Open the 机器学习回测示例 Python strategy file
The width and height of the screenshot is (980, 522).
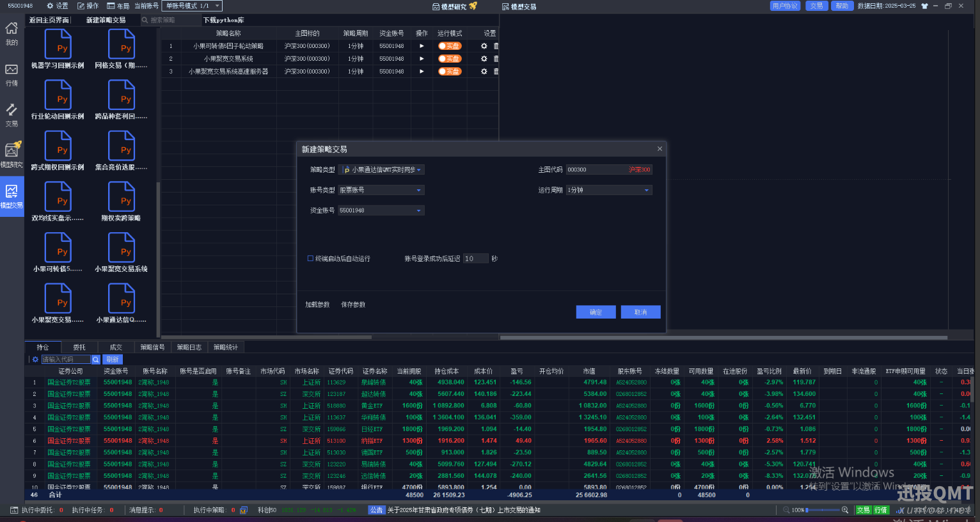[x=58, y=49]
